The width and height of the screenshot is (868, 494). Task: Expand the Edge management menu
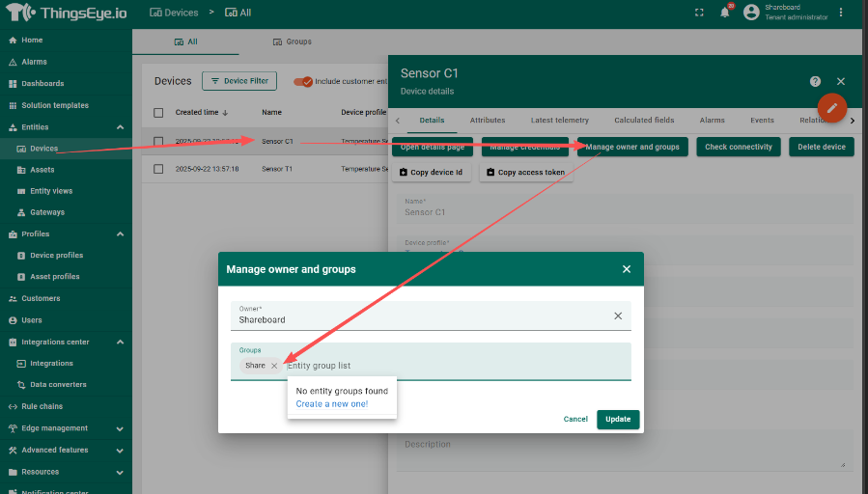(x=120, y=428)
